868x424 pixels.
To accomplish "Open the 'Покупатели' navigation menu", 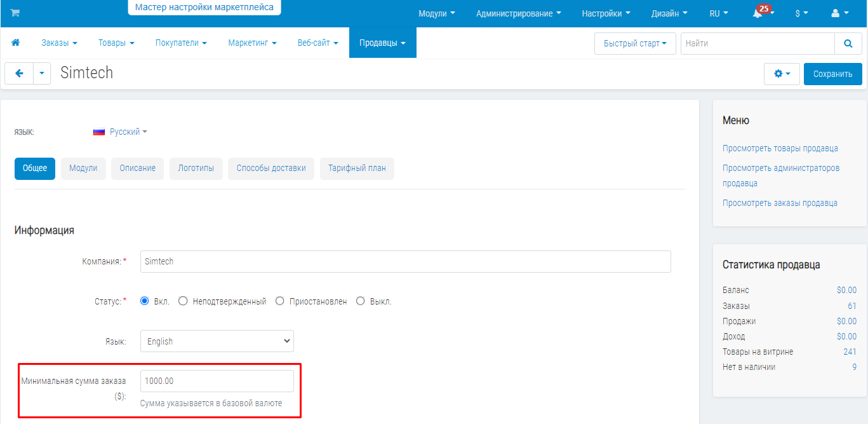I will 182,43.
